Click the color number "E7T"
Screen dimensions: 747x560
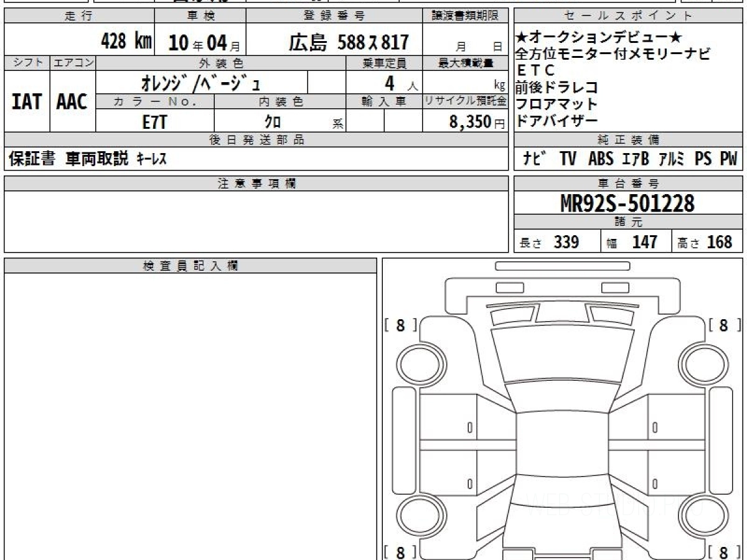pyautogui.click(x=154, y=122)
